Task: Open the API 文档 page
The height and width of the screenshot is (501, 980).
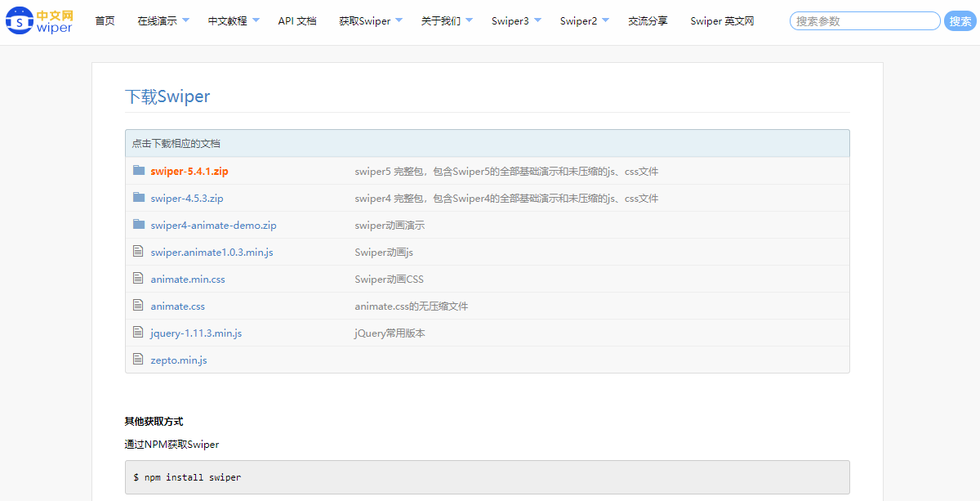Action: tap(297, 21)
